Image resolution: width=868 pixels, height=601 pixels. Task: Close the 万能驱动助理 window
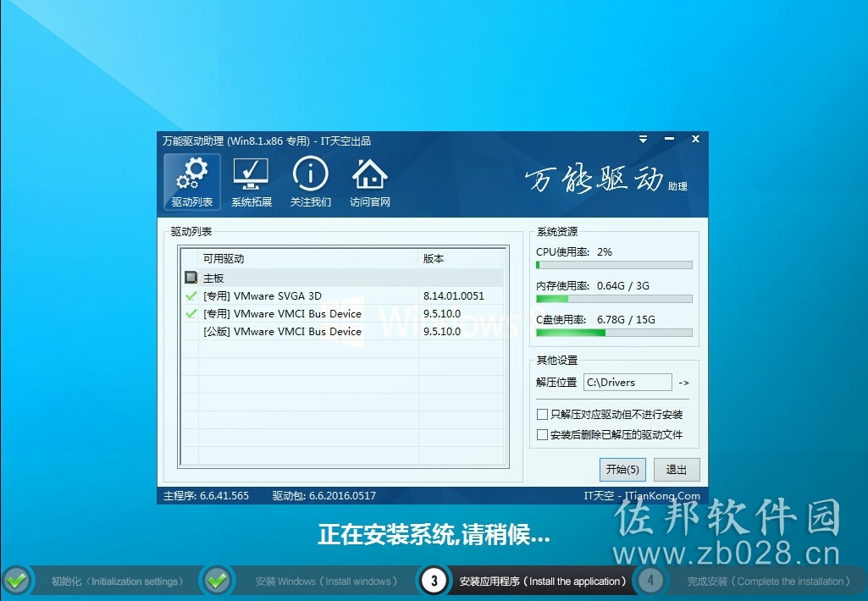(696, 139)
